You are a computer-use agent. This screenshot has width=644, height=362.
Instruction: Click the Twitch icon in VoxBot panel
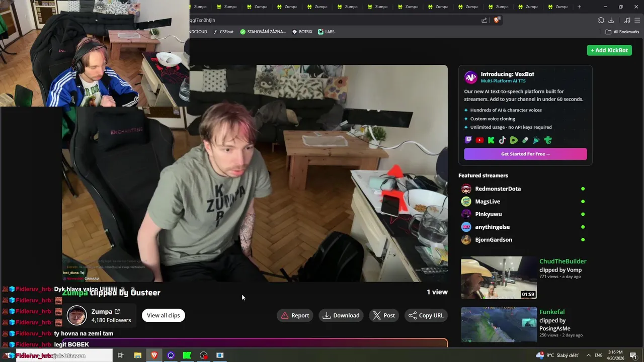[468, 140]
